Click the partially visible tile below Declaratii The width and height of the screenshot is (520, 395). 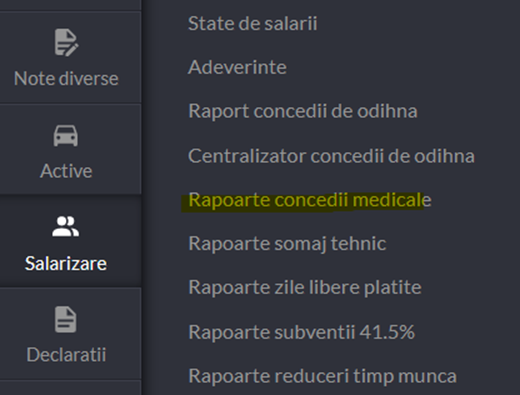70,388
